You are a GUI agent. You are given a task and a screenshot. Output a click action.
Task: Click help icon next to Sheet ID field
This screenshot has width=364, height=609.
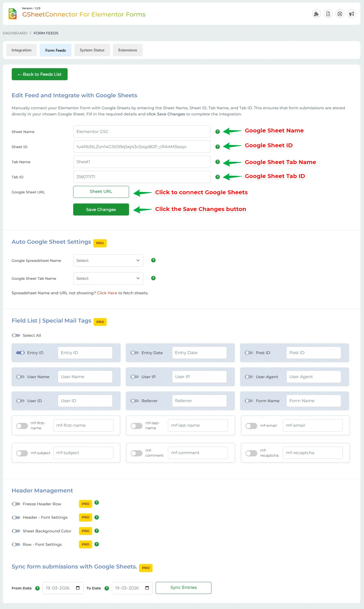(218, 147)
